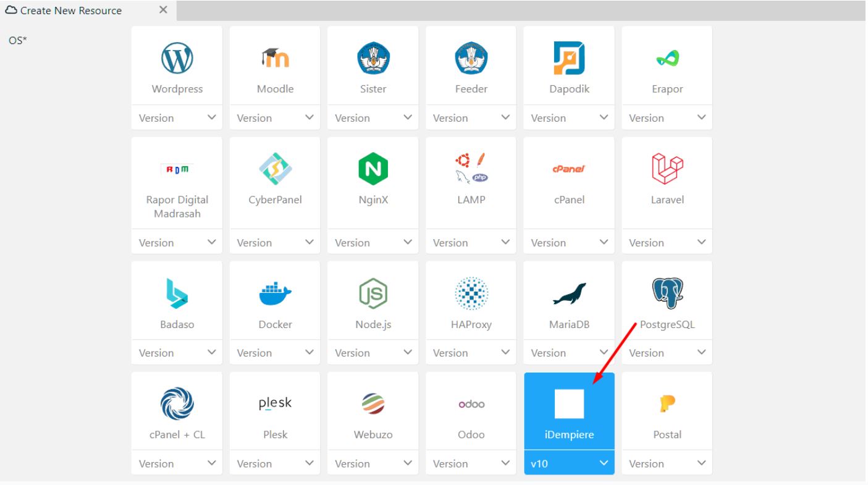Pick the NginX green hexagon icon
This screenshot has height=485, width=868.
click(373, 169)
